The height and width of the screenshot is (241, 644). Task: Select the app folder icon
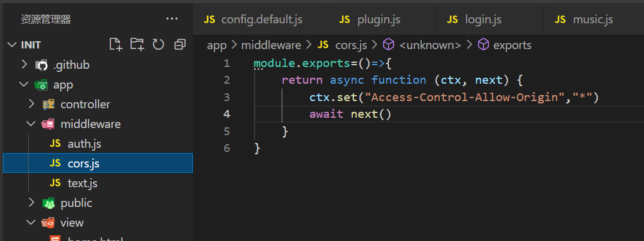(41, 85)
